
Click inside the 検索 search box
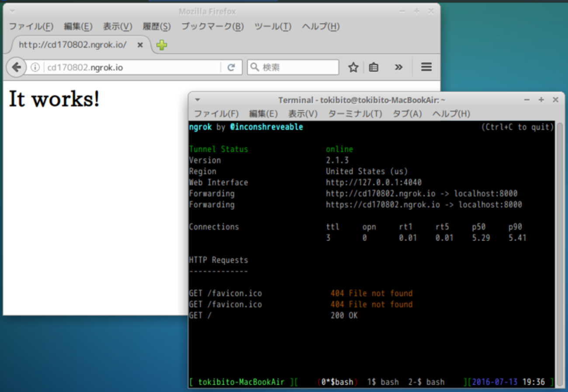(x=297, y=67)
